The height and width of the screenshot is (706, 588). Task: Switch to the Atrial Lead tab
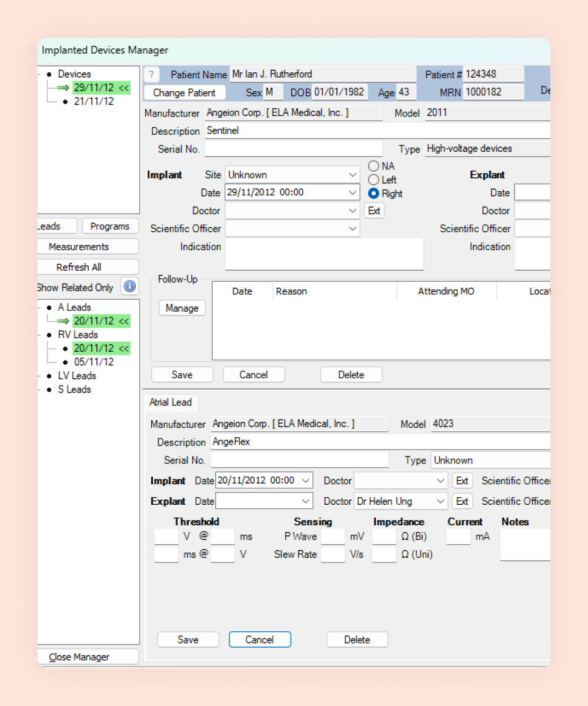click(x=171, y=402)
